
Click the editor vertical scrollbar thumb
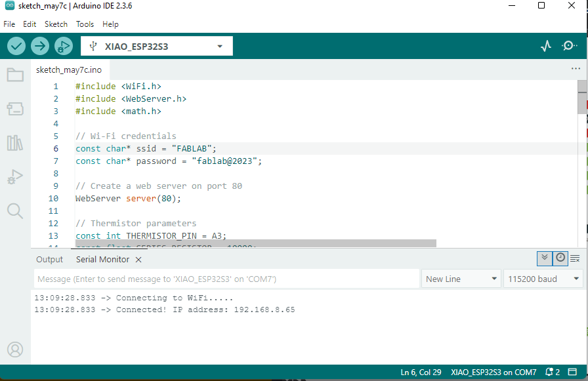coord(582,96)
